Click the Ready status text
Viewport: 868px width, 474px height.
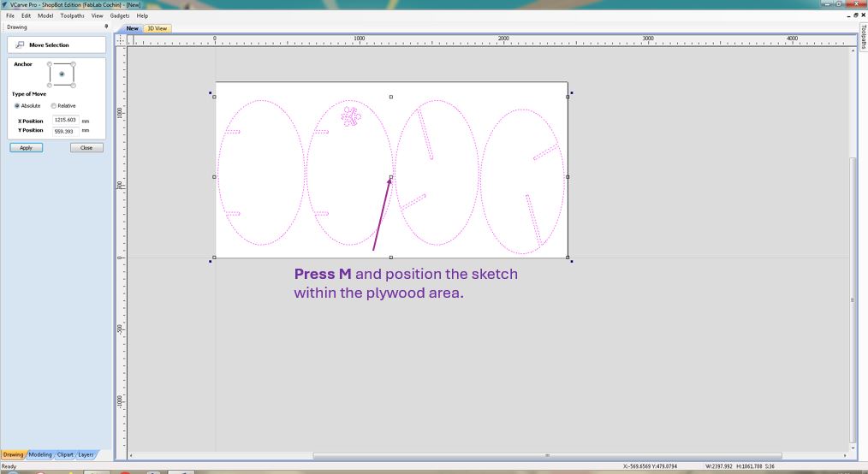(9, 466)
